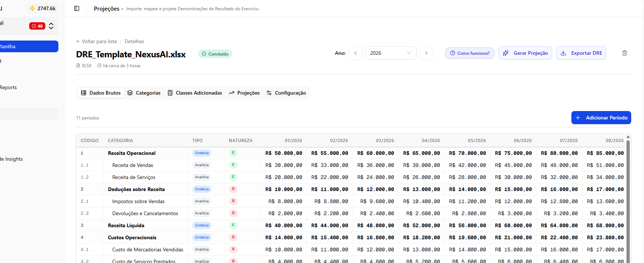The width and height of the screenshot is (644, 263).
Task: Select the Receita Operacional row name
Action: coord(131,153)
